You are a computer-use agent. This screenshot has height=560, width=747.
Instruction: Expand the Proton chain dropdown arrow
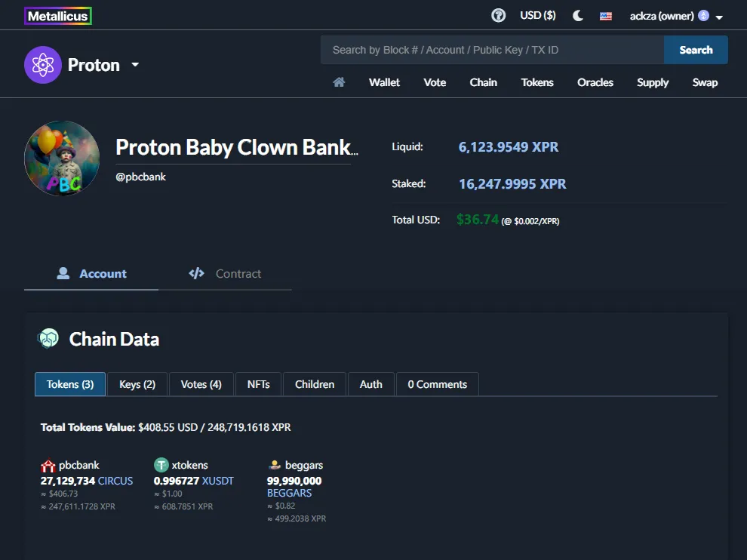pos(135,64)
